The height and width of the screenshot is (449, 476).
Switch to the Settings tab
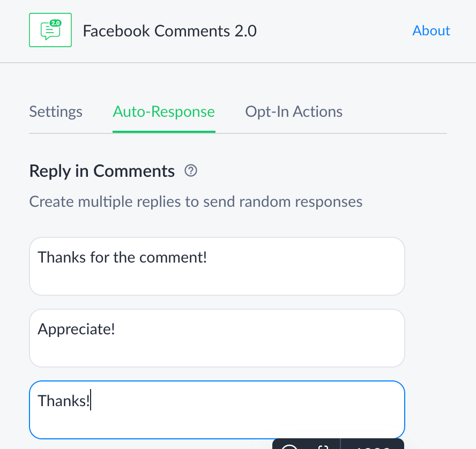tap(55, 111)
